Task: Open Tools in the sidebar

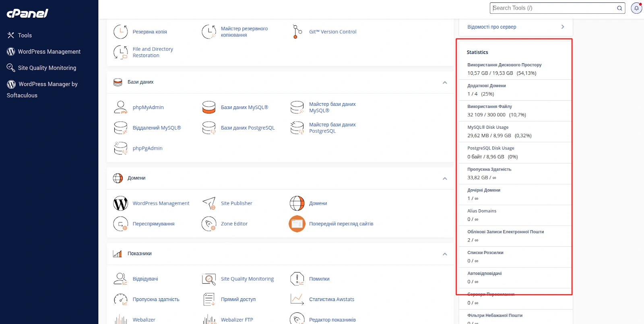Action: coord(25,35)
